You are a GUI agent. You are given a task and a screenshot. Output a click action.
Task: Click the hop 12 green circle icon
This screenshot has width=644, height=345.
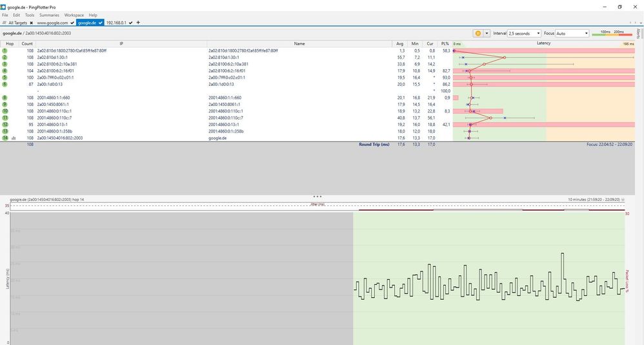(5, 125)
